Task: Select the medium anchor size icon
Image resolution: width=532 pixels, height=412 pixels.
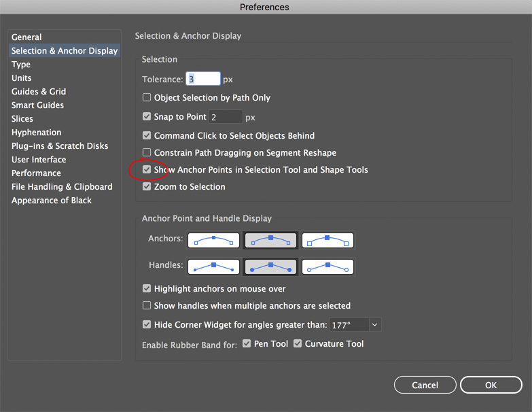Action: click(271, 240)
